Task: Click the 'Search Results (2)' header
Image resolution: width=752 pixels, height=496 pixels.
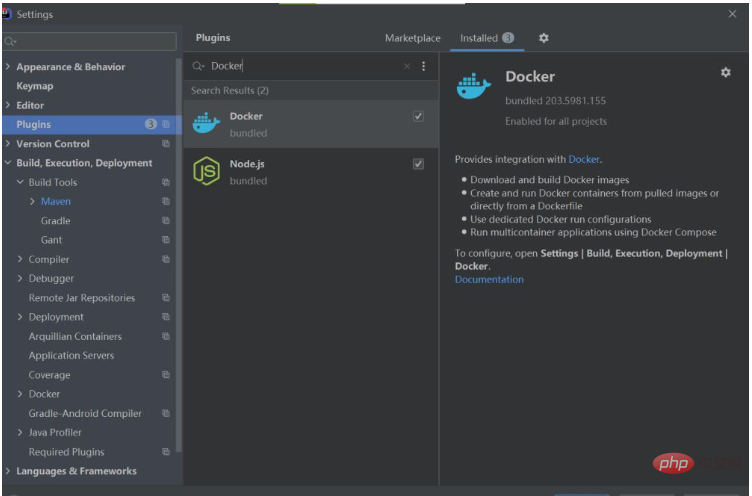Action: [230, 90]
